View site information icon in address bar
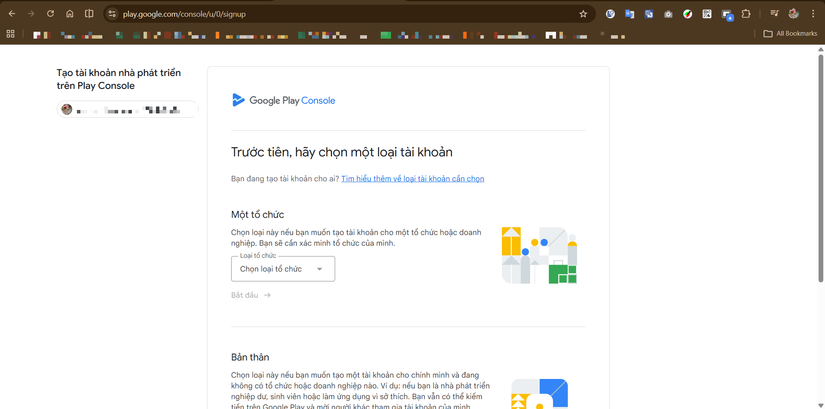Image resolution: width=825 pixels, height=409 pixels. click(112, 14)
